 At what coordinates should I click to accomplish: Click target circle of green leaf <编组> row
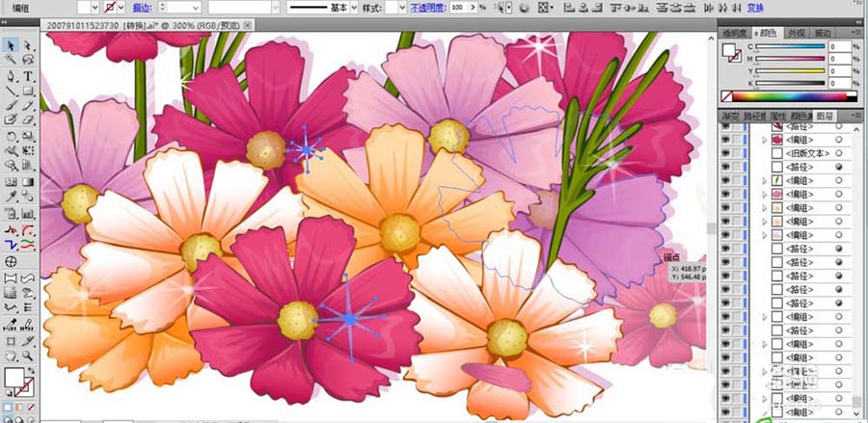click(x=839, y=181)
